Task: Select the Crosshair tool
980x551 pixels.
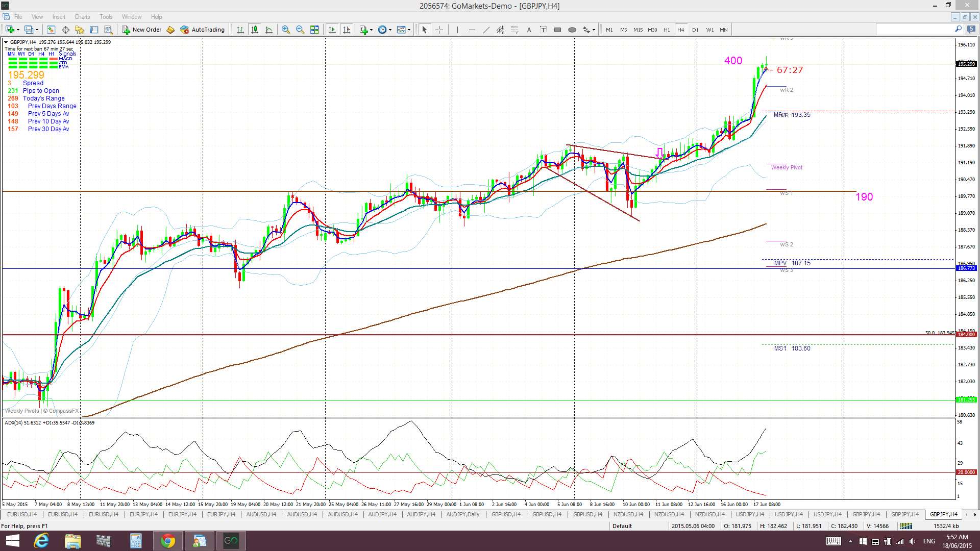Action: coord(439,30)
